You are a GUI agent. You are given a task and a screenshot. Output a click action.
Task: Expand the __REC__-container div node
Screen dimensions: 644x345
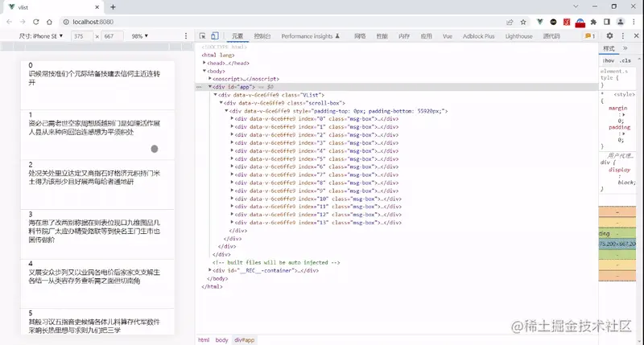point(210,270)
